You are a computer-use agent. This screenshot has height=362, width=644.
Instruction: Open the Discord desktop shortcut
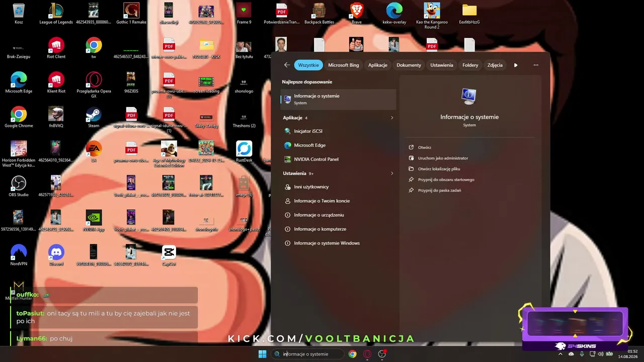(x=56, y=255)
